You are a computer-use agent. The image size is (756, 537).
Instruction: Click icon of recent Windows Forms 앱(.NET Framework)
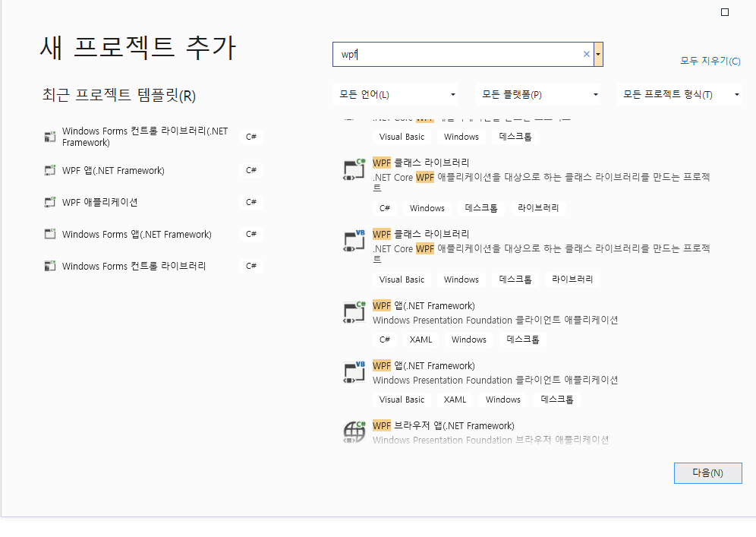click(50, 234)
